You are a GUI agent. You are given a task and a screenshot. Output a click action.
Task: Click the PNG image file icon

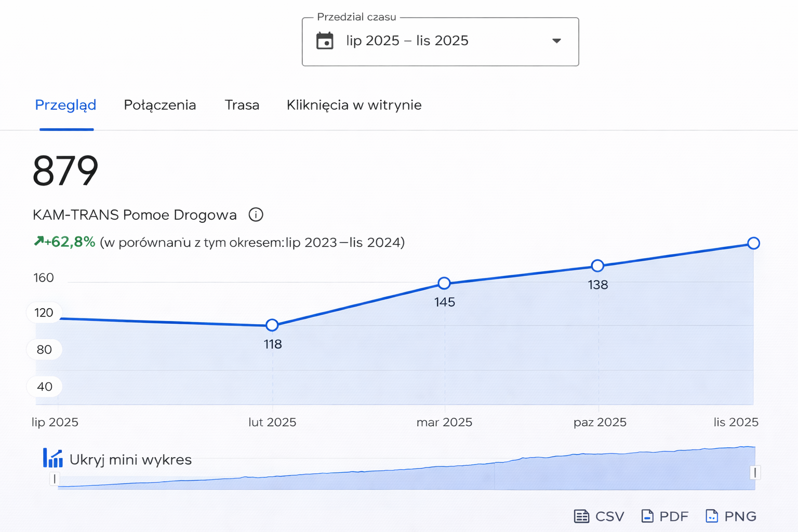[712, 516]
